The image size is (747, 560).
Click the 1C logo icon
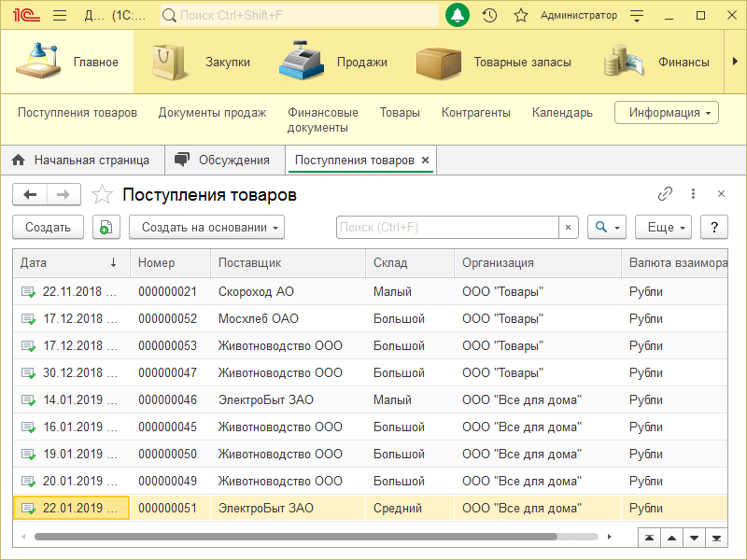click(26, 16)
